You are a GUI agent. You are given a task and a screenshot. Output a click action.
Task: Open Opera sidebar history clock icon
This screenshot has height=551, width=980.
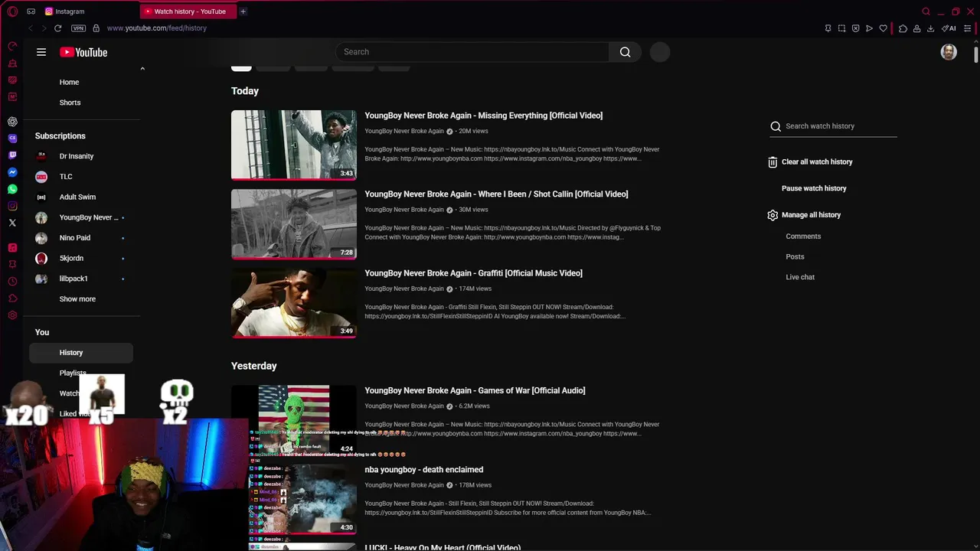coord(12,282)
